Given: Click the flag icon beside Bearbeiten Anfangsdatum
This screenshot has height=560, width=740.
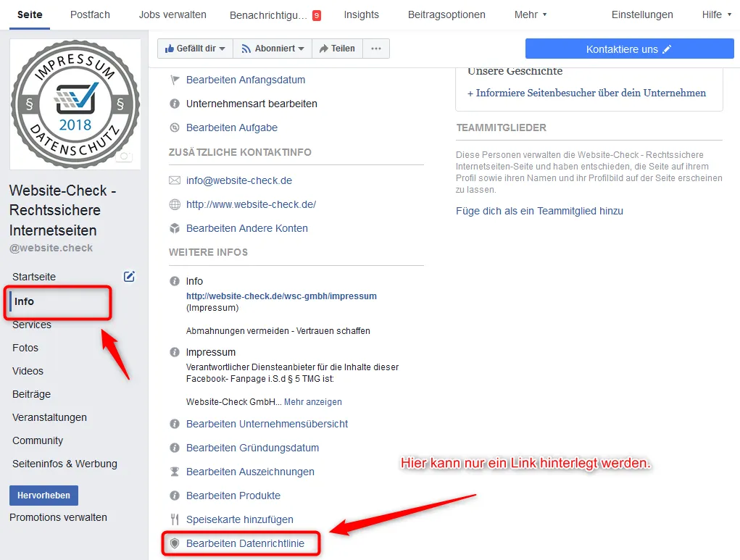Looking at the screenshot, I should [x=174, y=80].
